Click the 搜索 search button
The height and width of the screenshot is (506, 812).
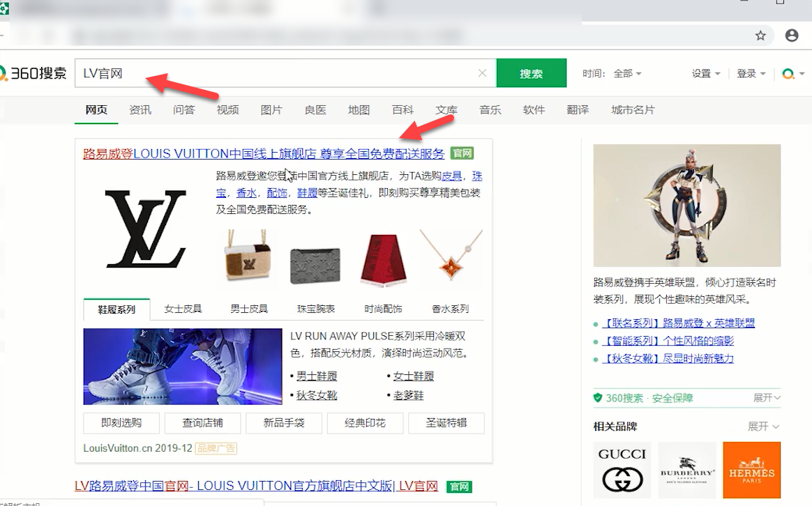(531, 72)
